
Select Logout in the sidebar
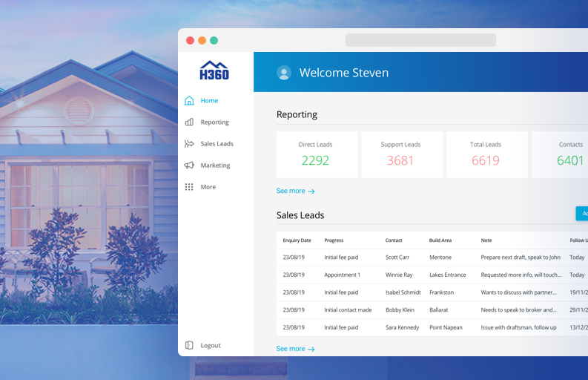pyautogui.click(x=211, y=345)
